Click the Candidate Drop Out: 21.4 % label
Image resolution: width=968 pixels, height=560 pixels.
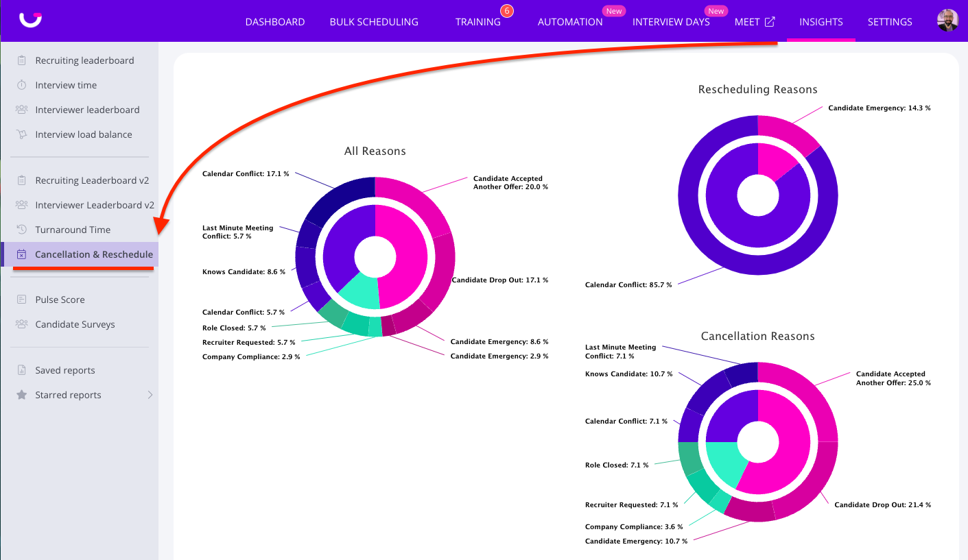click(883, 505)
